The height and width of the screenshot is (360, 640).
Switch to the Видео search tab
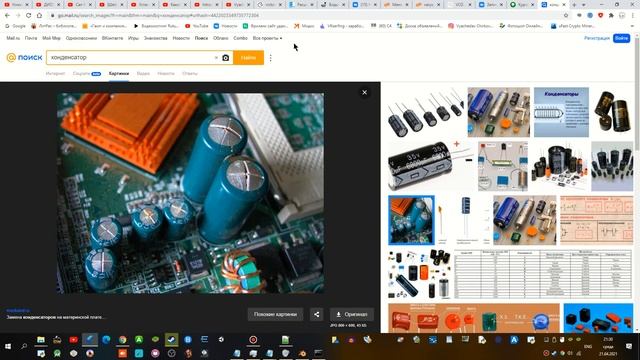pyautogui.click(x=143, y=73)
